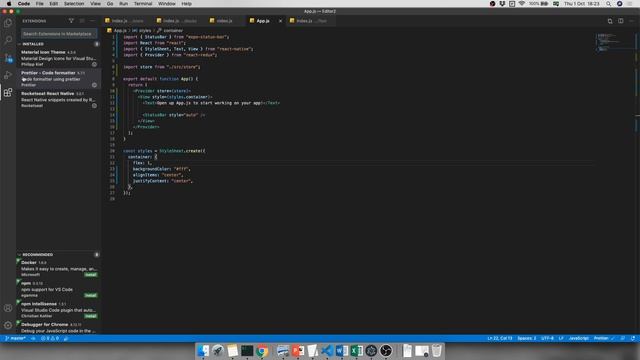640x360 pixels.
Task: Click the open changes icon in editor toolbar
Action: tap(610, 21)
